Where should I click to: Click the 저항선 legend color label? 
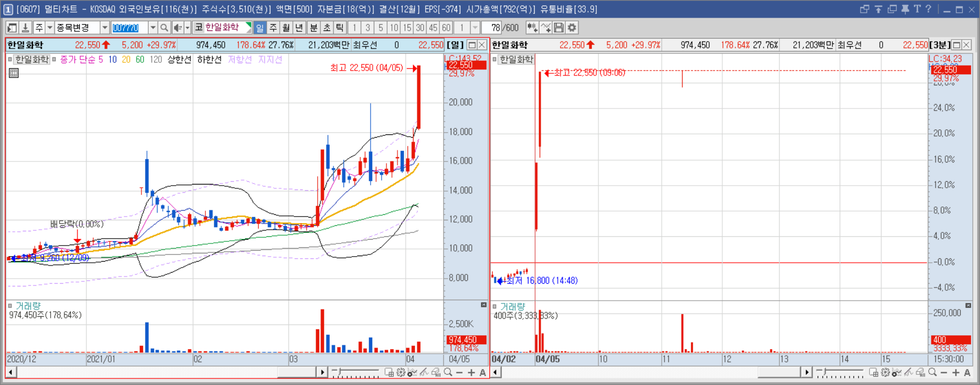coord(239,59)
